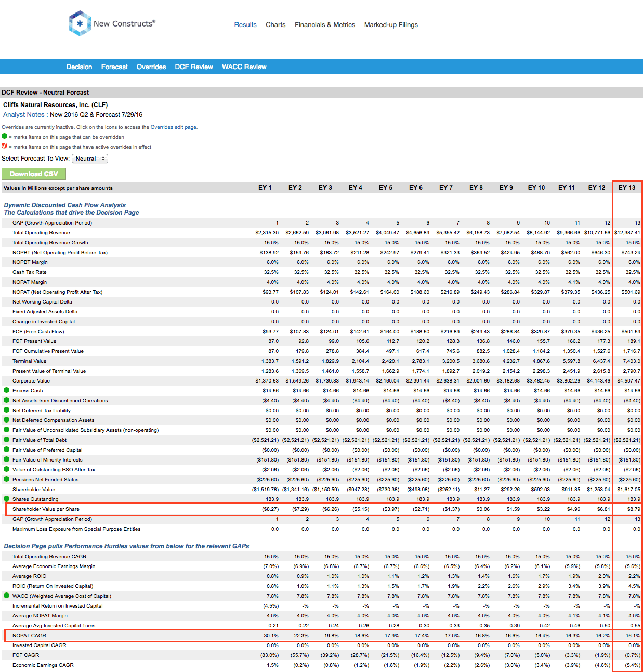Open the Select Forecast To View dropdown

[90, 159]
